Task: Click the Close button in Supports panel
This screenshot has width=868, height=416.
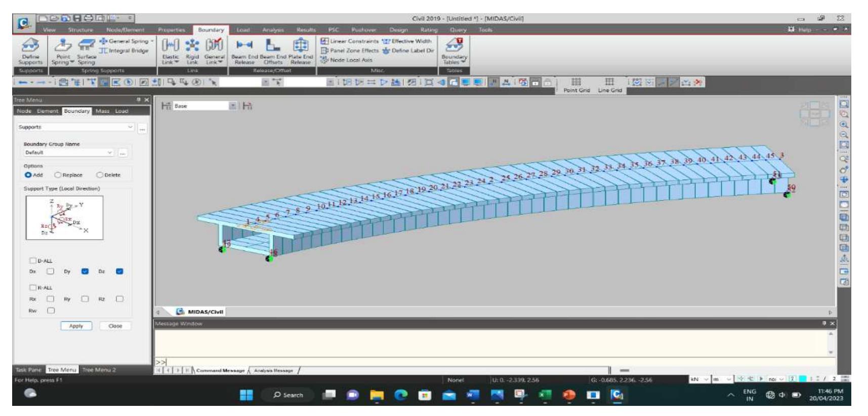Action: click(115, 326)
